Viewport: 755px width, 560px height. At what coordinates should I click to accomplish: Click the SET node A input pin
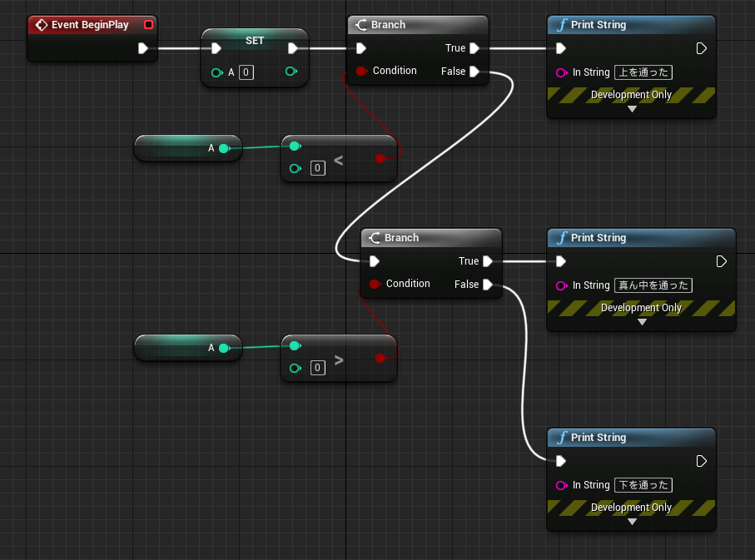tap(216, 72)
